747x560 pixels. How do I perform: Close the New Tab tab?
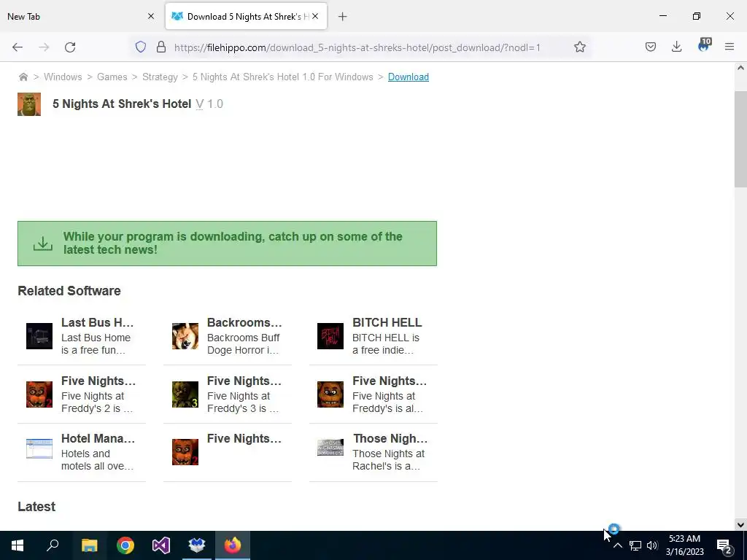151,16
